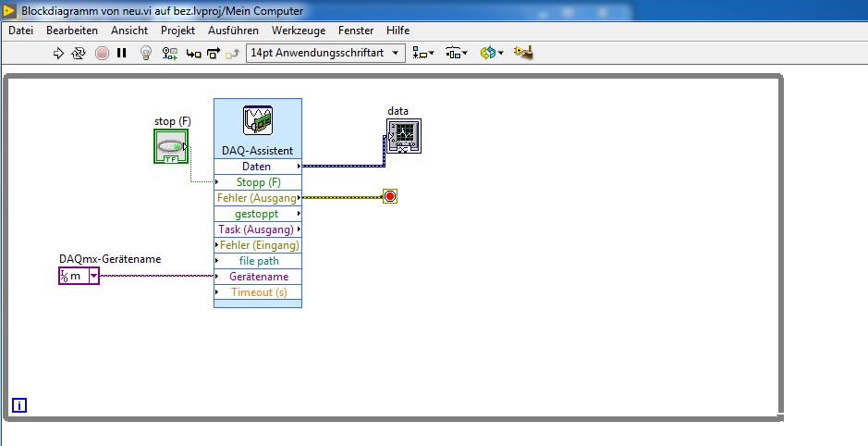Click the Fehler (Ausgang) terminal
The height and width of the screenshot is (446, 868).
point(257,198)
